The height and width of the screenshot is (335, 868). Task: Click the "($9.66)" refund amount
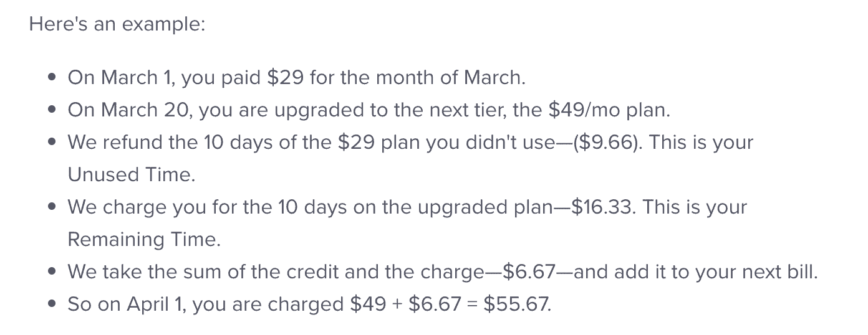pos(607,143)
